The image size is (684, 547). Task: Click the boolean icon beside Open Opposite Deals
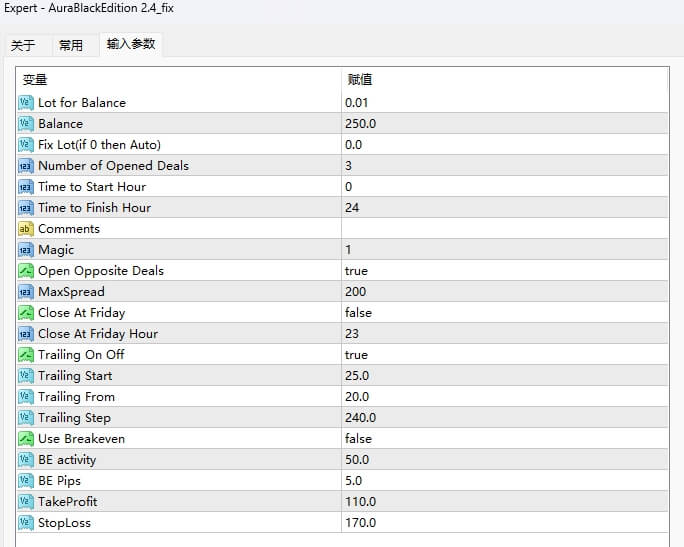26,271
